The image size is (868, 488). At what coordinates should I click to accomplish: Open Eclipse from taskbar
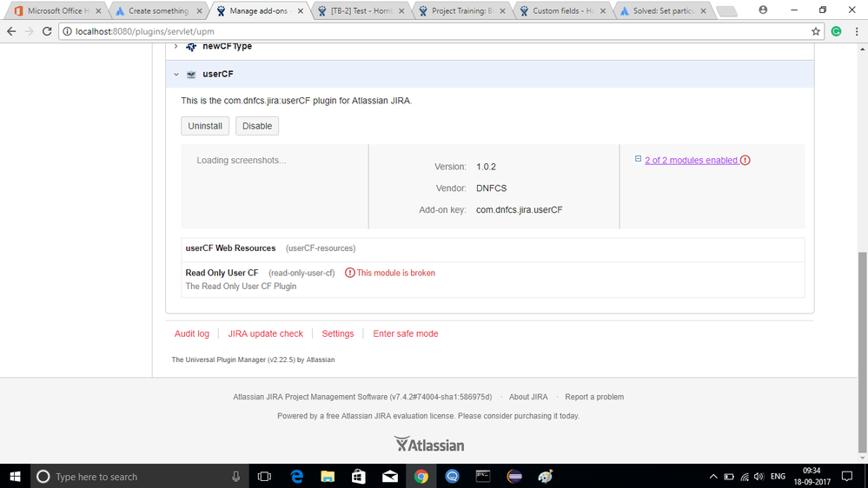[x=514, y=477]
